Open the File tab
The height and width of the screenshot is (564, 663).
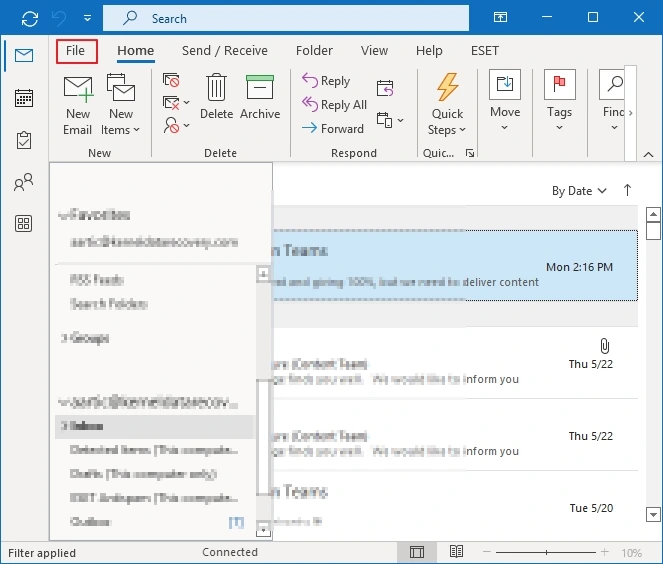(76, 51)
